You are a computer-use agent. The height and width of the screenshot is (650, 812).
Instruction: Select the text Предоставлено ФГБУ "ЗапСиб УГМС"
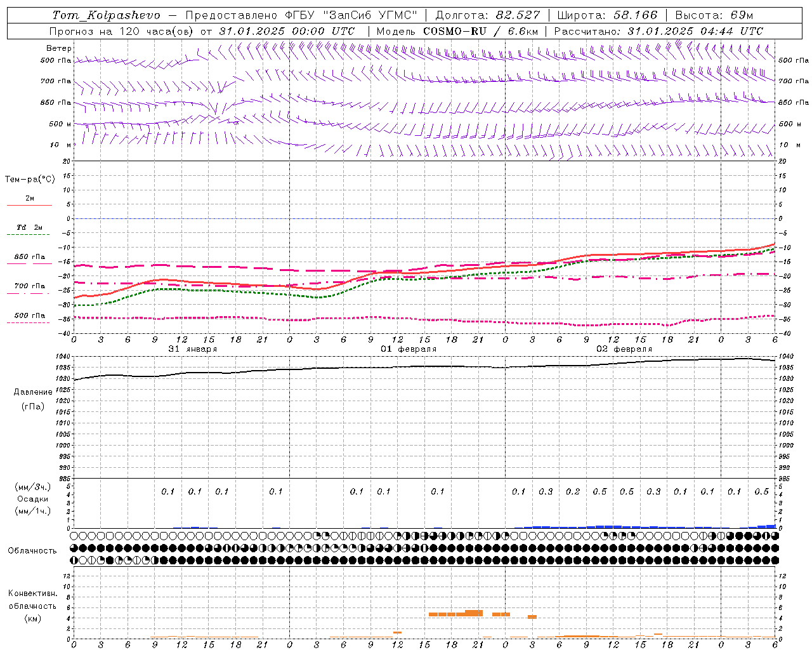click(300, 15)
